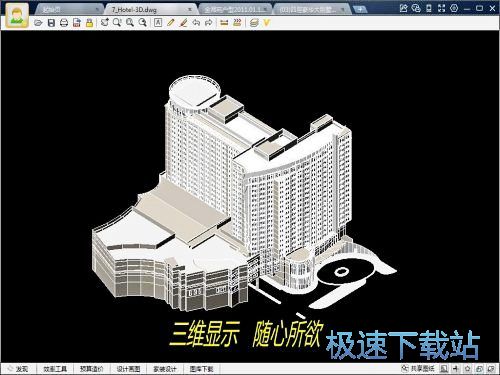This screenshot has width=500, height=375.
Task: Click the star favorite icon in the status bar
Action: click(x=467, y=369)
